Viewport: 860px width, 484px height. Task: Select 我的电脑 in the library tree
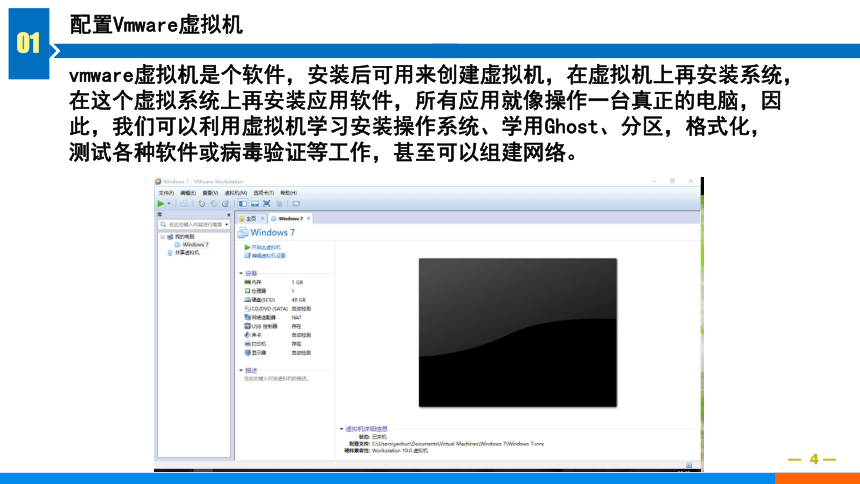coord(185,237)
